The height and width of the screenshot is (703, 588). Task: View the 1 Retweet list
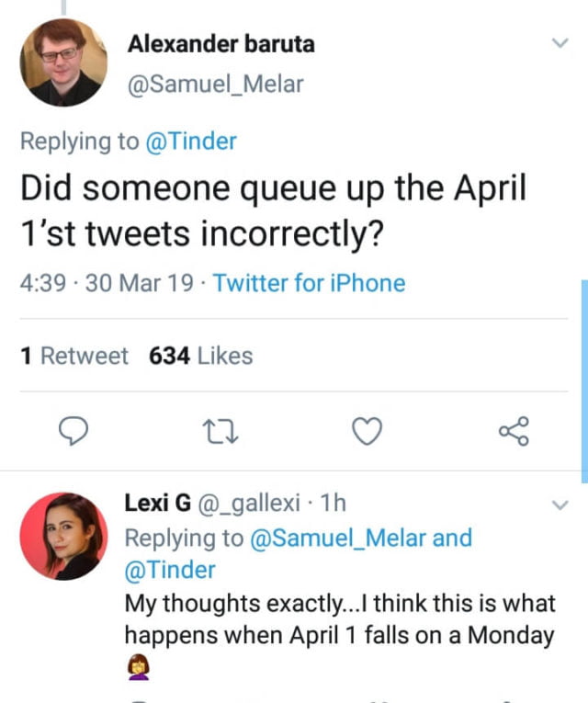[74, 356]
